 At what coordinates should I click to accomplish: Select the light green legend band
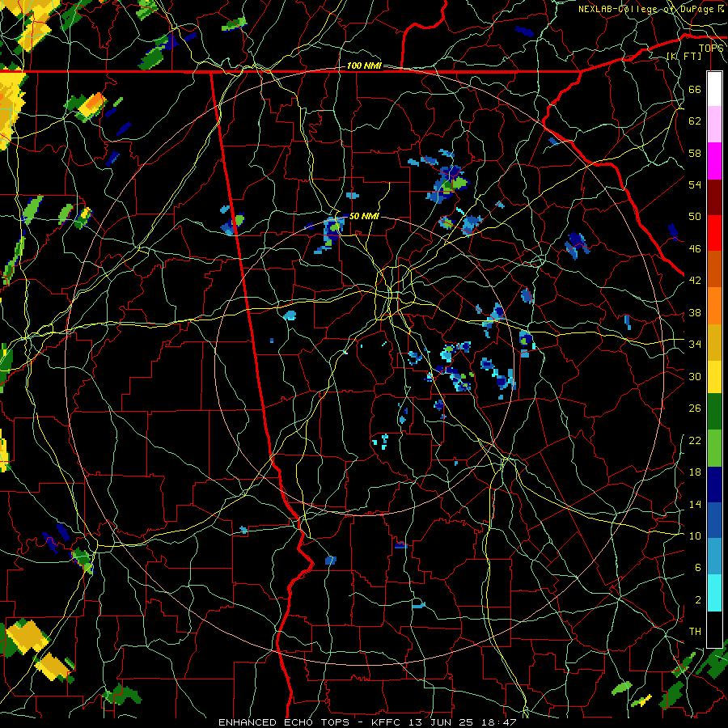(714, 447)
